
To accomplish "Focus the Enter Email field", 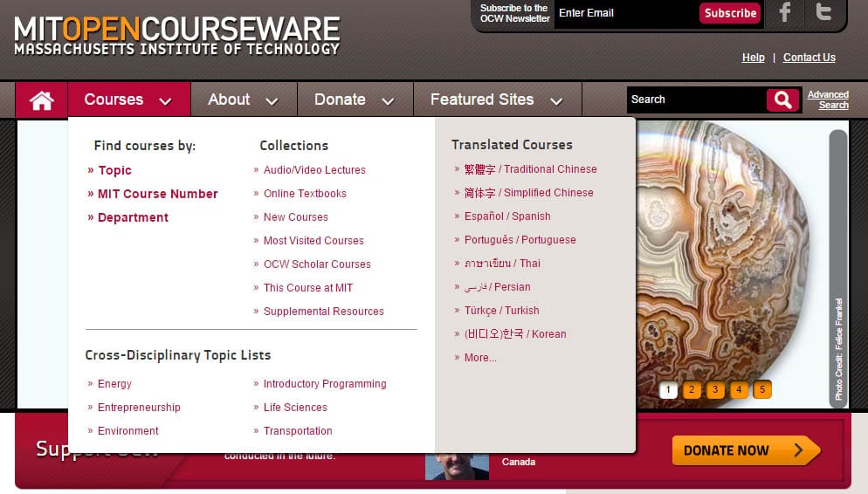I will (x=625, y=13).
